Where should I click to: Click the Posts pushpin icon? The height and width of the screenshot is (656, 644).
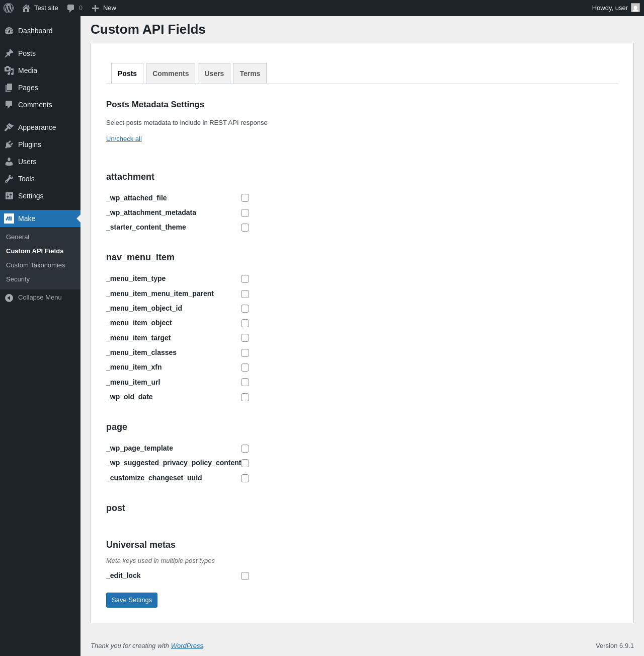(x=9, y=53)
